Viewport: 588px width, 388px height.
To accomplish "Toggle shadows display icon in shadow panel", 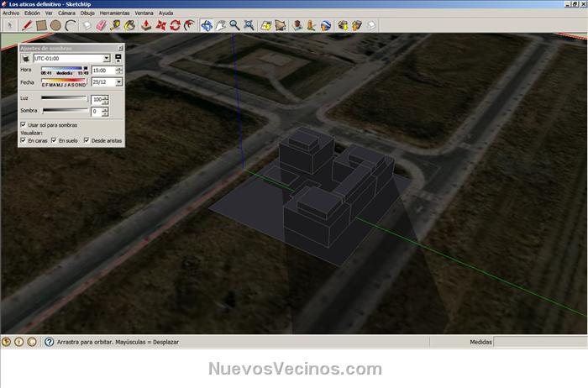I will click(25, 59).
